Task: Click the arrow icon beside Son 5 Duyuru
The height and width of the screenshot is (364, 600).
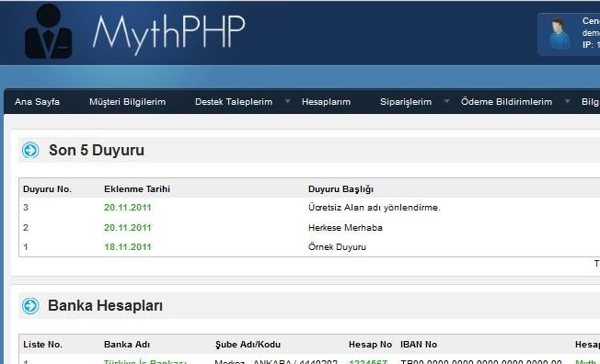Action: coord(30,150)
